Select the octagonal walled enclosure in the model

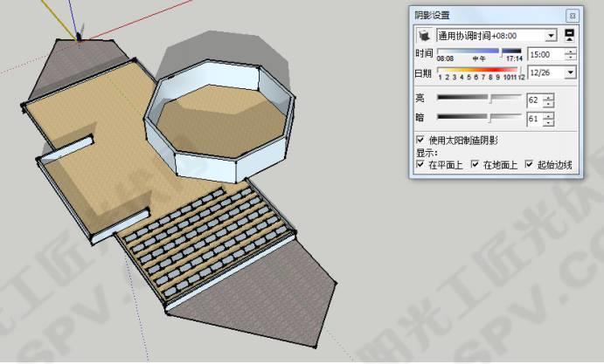[x=220, y=121]
